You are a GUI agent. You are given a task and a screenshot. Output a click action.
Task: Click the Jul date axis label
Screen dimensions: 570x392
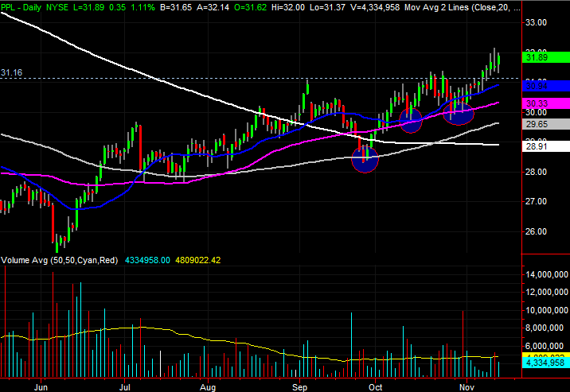[x=125, y=387]
